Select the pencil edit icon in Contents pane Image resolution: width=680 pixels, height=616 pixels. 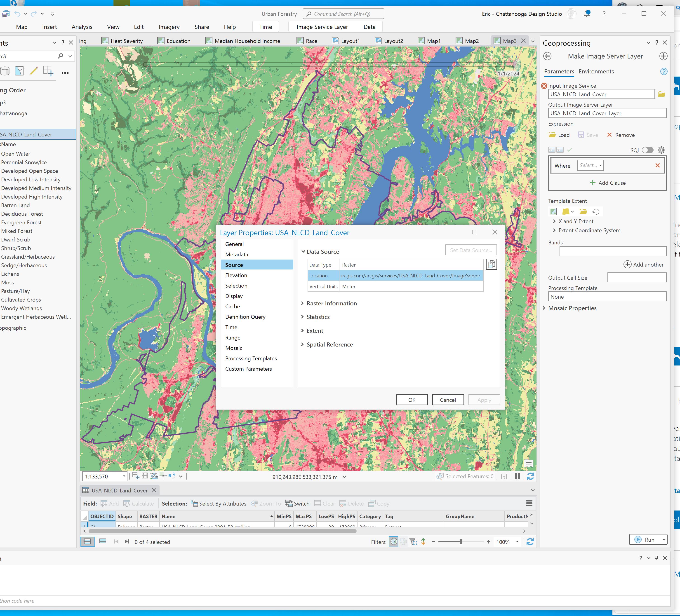tap(34, 71)
